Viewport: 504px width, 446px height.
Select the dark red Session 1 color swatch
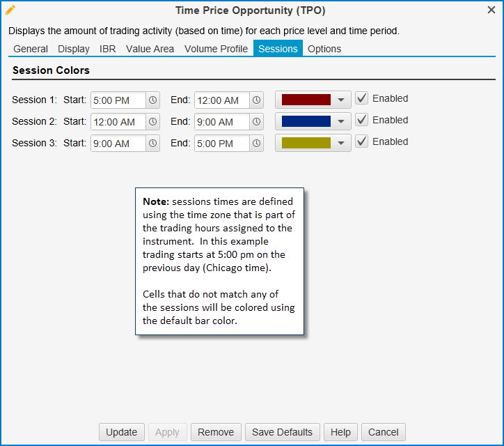(306, 100)
